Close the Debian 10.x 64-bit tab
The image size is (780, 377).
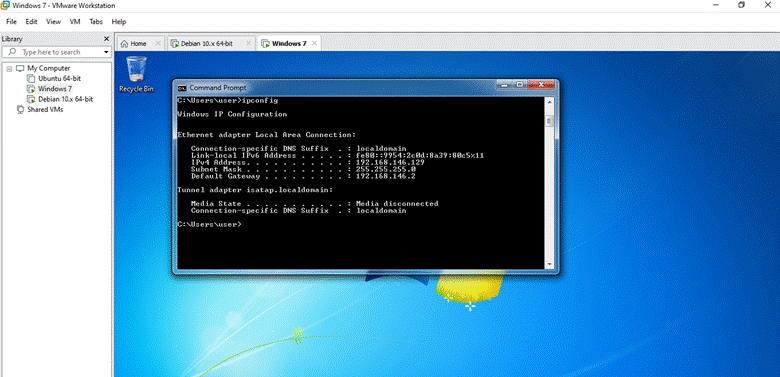pos(248,43)
